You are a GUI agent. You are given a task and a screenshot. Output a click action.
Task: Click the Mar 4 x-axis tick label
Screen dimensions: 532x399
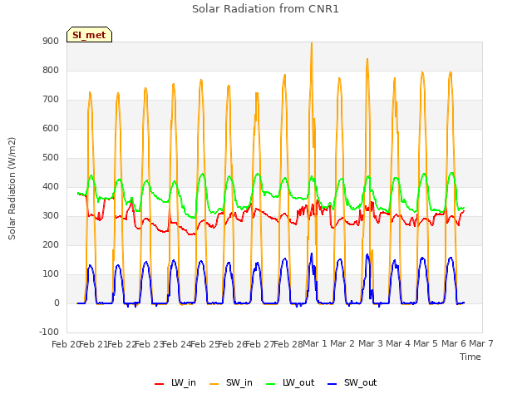click(398, 344)
